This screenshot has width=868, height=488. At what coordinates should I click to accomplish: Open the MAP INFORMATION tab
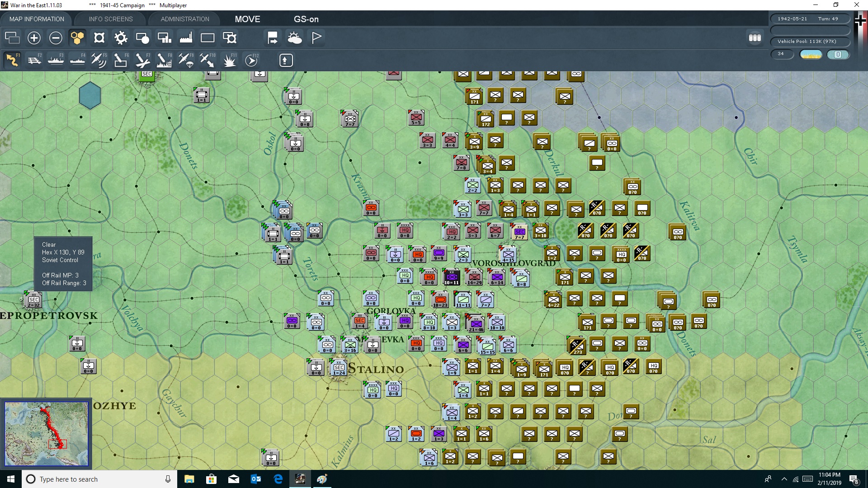(37, 19)
